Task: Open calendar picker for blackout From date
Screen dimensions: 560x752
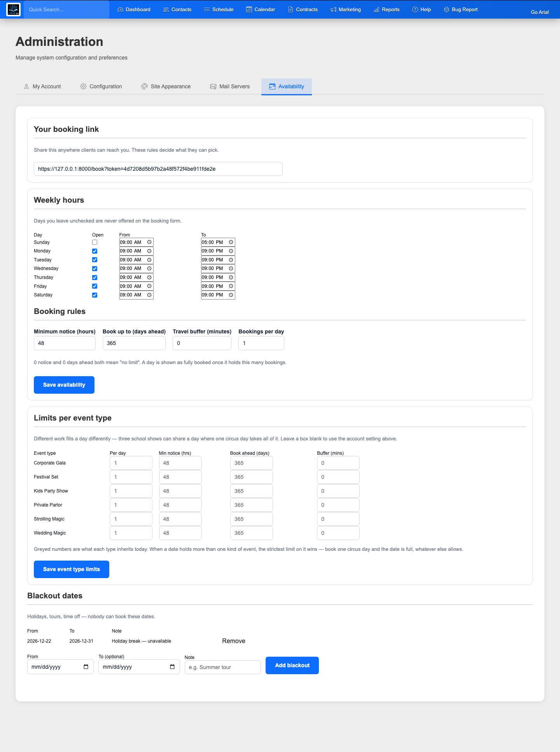Action: pos(86,667)
